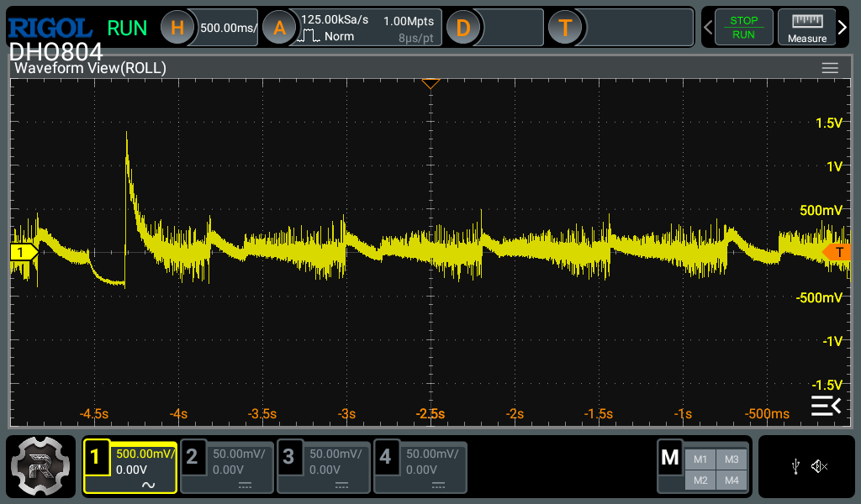861x504 pixels.
Task: Click the muted speaker icon
Action: click(x=820, y=466)
